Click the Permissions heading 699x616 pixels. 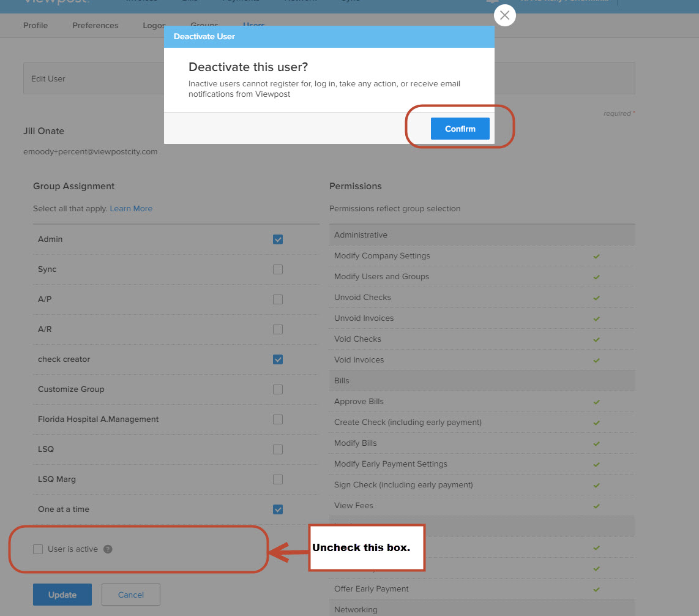355,186
